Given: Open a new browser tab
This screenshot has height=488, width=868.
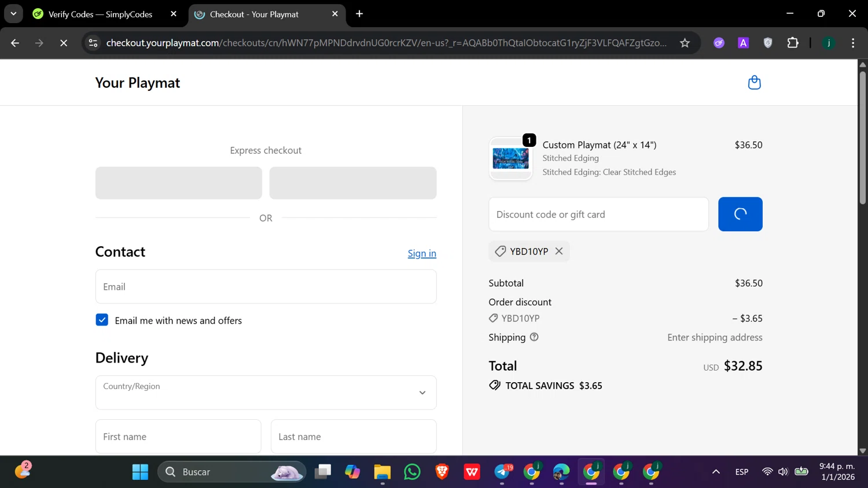Looking at the screenshot, I should click(359, 14).
